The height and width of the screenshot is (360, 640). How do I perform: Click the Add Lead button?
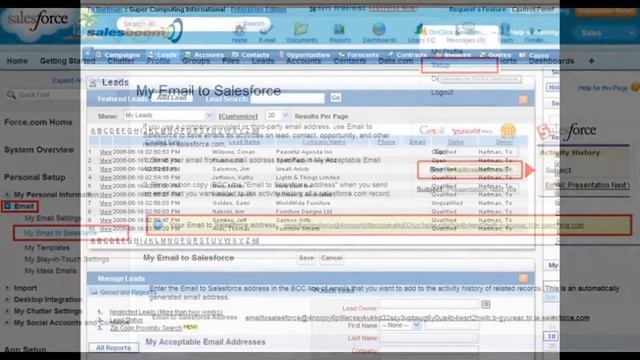172,98
